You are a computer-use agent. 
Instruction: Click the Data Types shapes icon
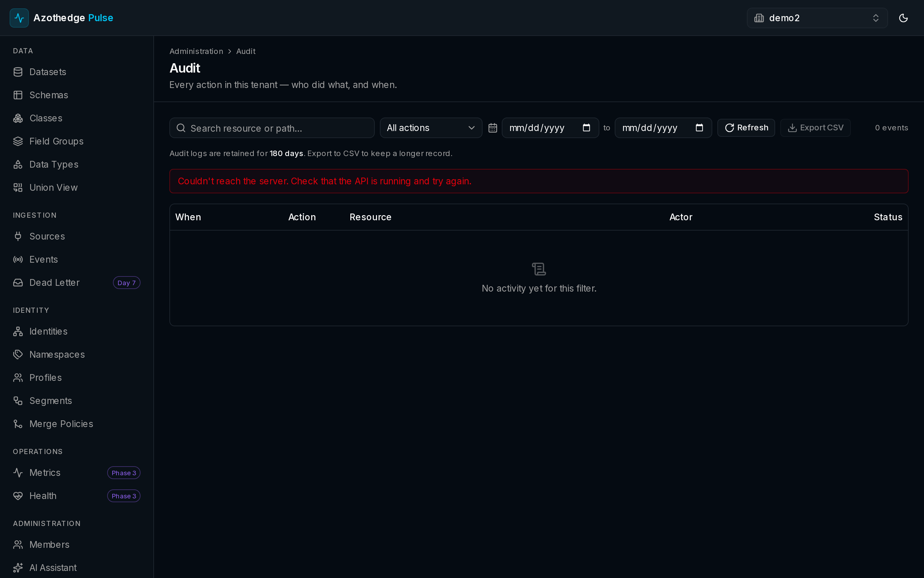18,164
